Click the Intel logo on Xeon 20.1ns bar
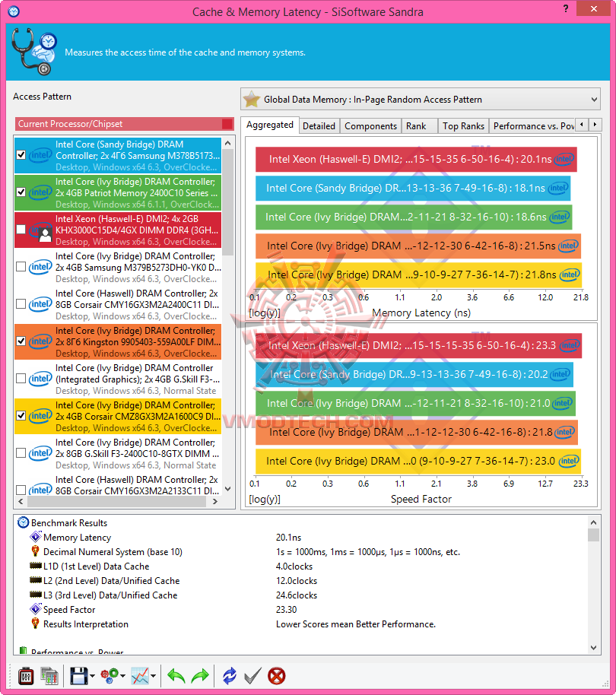Screen dimensions: 616x695 564,159
